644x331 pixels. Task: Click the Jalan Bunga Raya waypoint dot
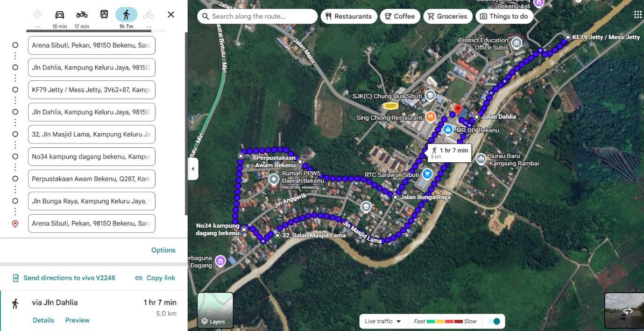tap(395, 197)
